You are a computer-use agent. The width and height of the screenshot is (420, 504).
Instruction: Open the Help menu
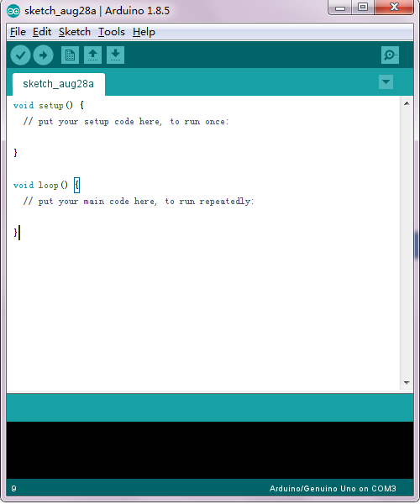point(144,32)
